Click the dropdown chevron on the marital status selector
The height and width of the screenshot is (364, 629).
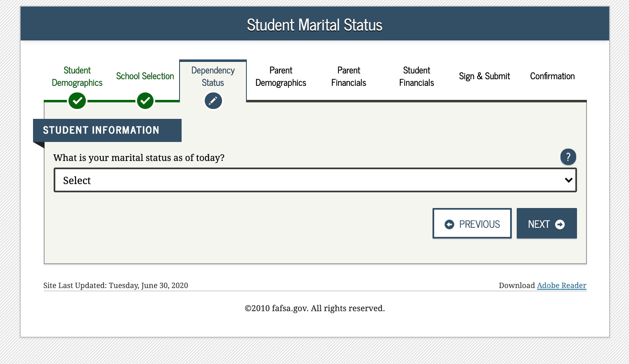[568, 180]
